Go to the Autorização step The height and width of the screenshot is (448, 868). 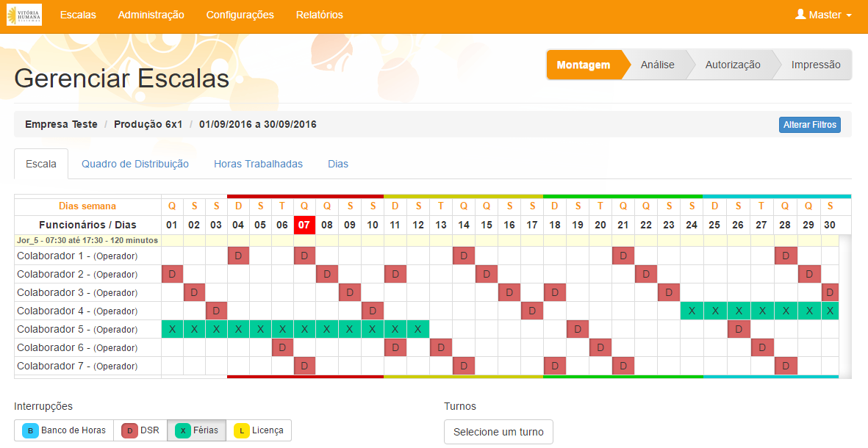pos(733,65)
